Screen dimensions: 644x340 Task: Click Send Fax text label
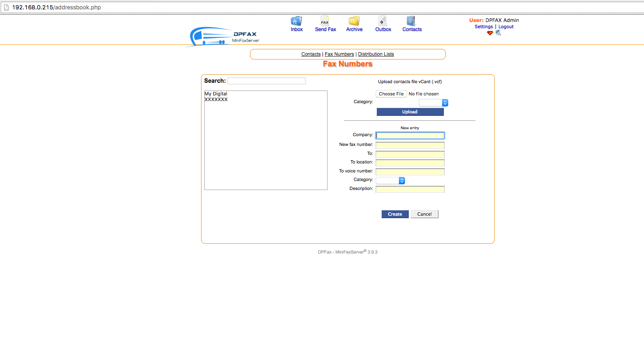tap(325, 29)
